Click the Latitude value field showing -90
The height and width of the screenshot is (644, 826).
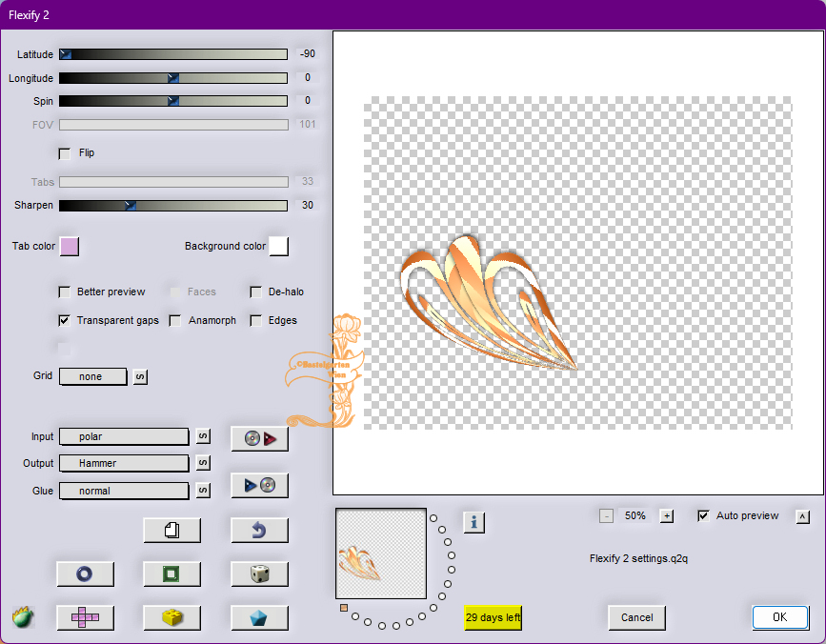[307, 54]
